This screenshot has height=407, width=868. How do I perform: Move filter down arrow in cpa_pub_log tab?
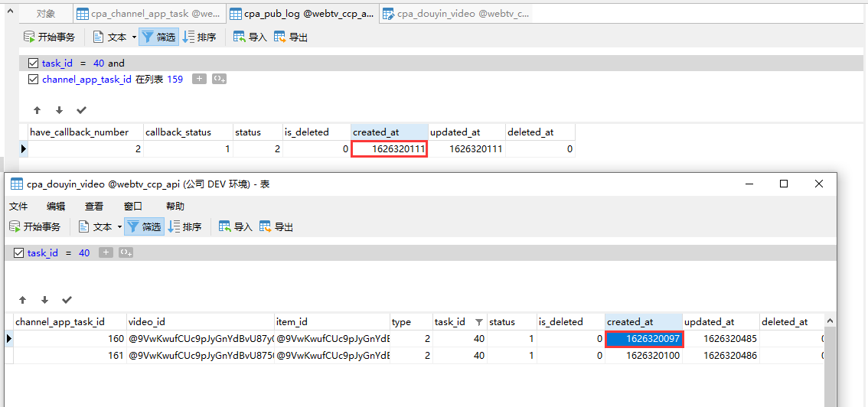[59, 110]
